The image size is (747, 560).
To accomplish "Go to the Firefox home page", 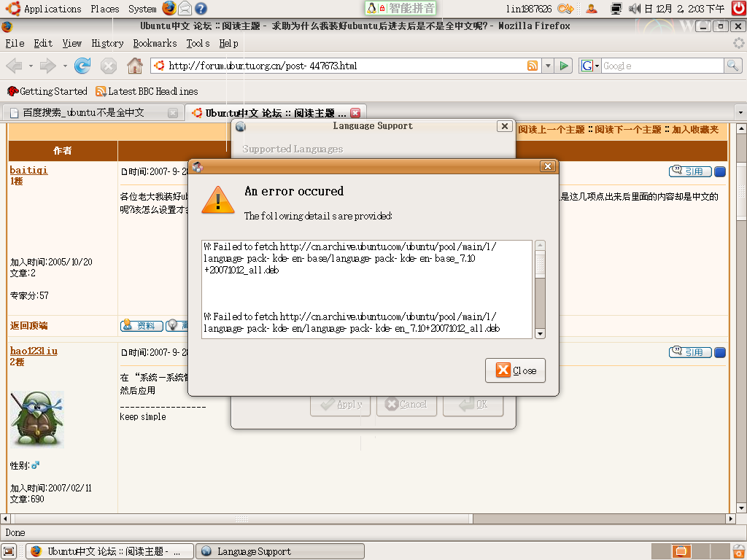I will pos(135,66).
